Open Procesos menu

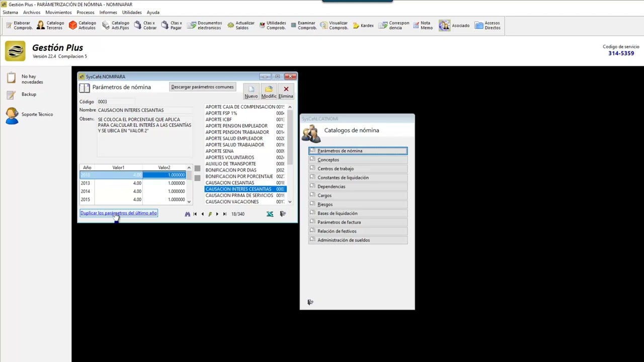coord(86,12)
